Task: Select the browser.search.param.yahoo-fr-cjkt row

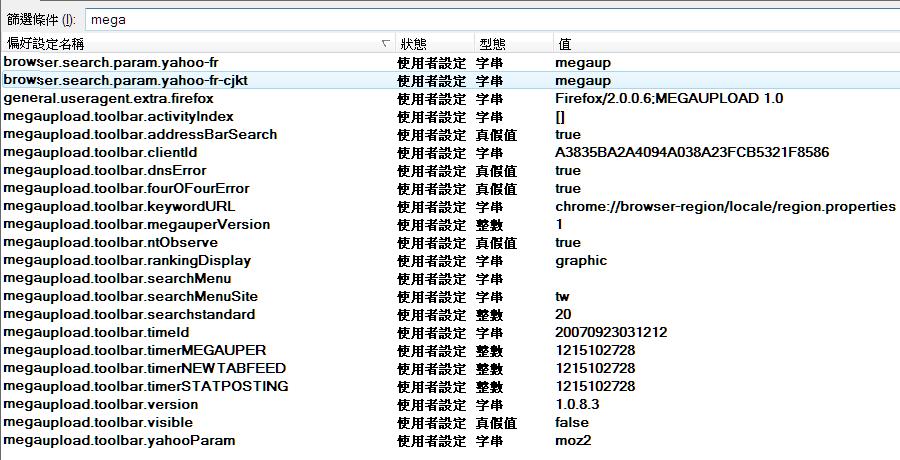Action: [x=123, y=80]
